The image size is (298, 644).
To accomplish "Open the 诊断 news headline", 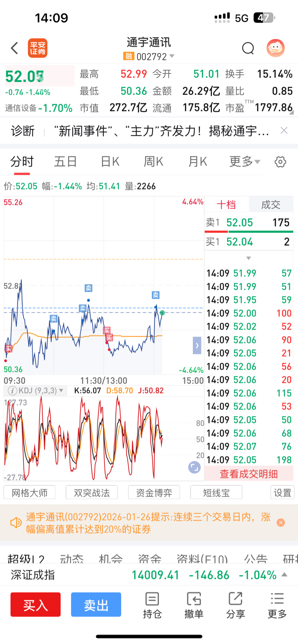I will coord(161,131).
